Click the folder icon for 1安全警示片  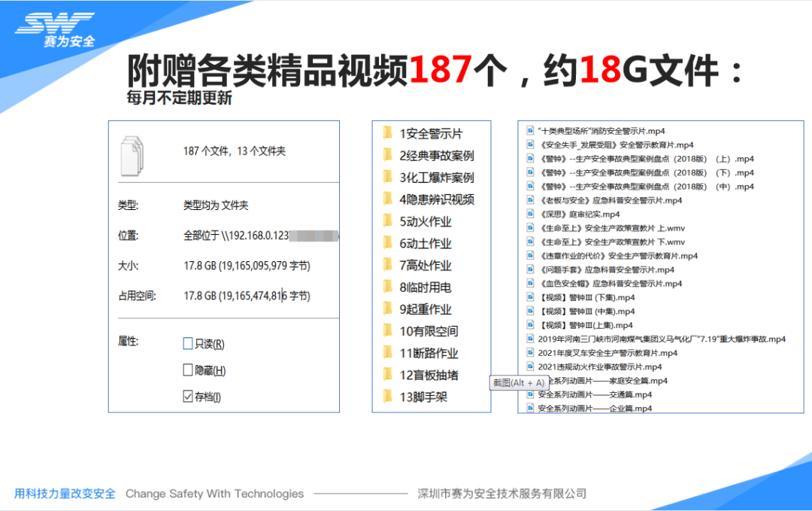tap(388, 134)
